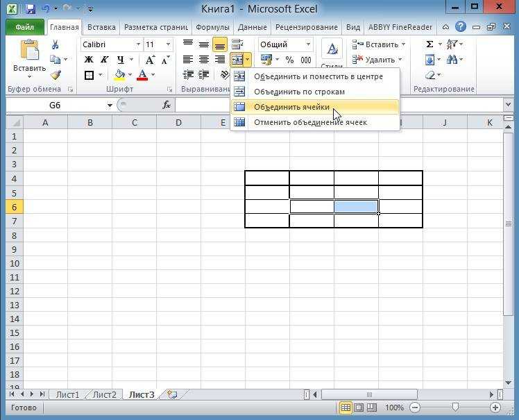This screenshot has height=420, width=519.
Task: Click the Save icon in quick access toolbar
Action: click(31, 9)
